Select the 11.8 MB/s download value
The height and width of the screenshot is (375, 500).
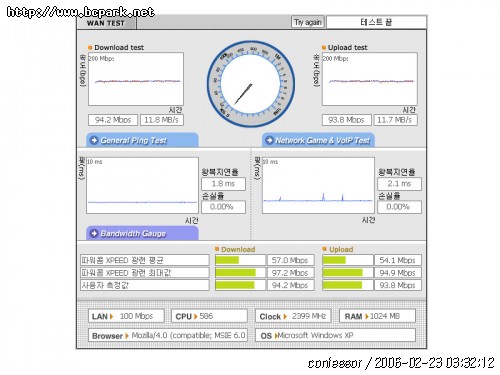pyautogui.click(x=162, y=120)
